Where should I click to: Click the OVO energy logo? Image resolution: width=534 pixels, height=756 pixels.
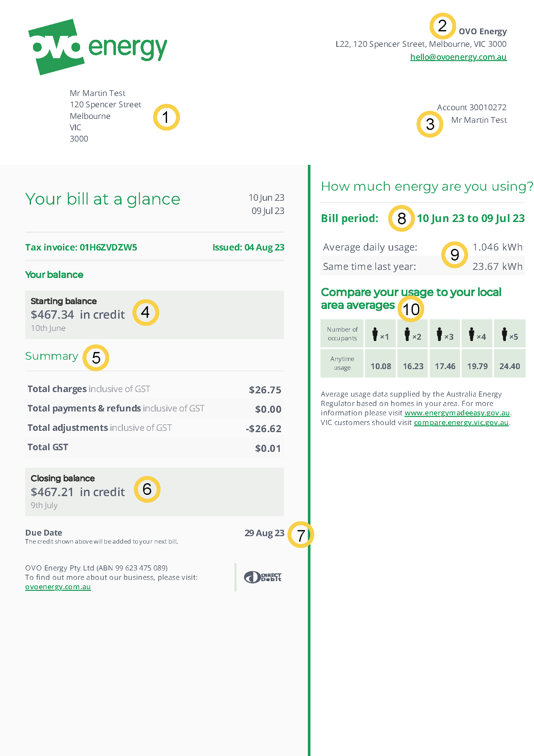[97, 47]
